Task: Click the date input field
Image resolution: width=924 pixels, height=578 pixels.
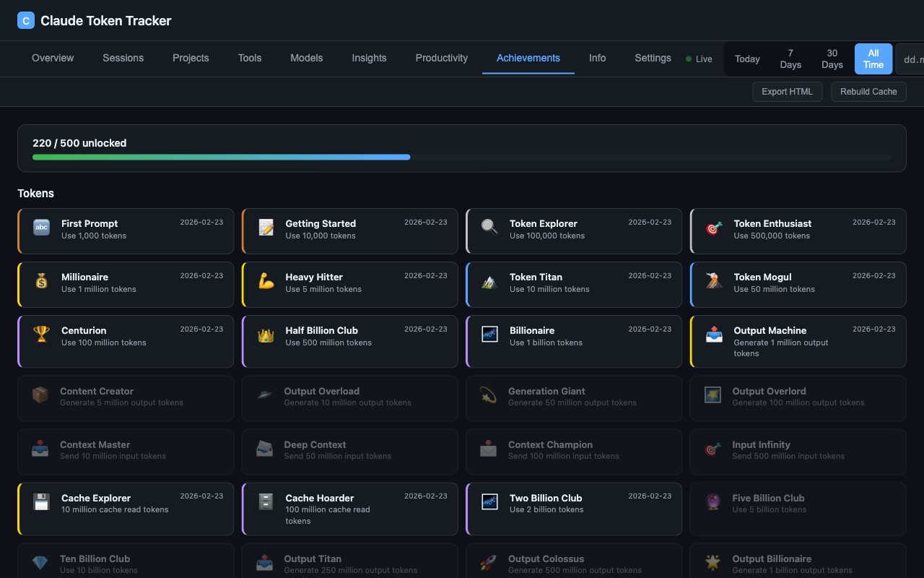Action: pyautogui.click(x=912, y=59)
